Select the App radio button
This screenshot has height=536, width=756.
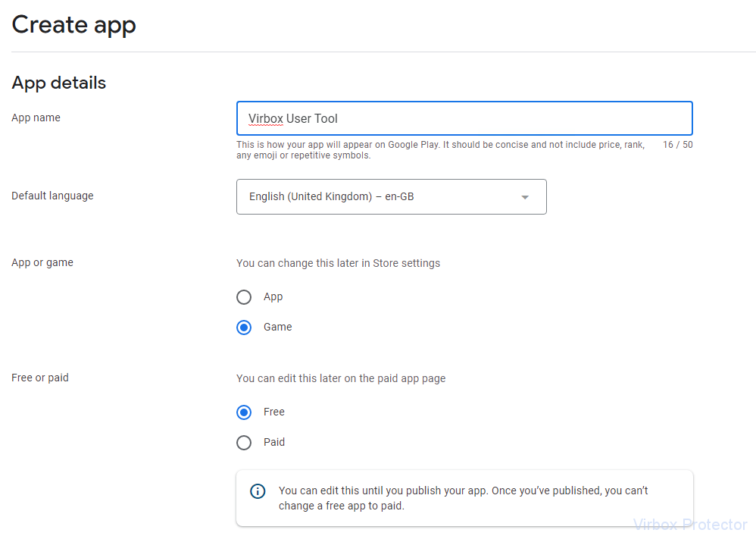pyautogui.click(x=244, y=297)
